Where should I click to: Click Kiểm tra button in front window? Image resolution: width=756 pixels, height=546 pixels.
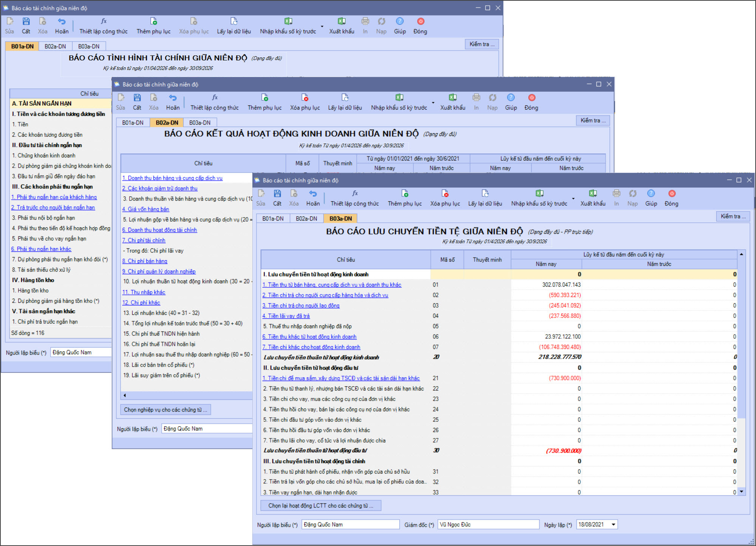pos(733,216)
